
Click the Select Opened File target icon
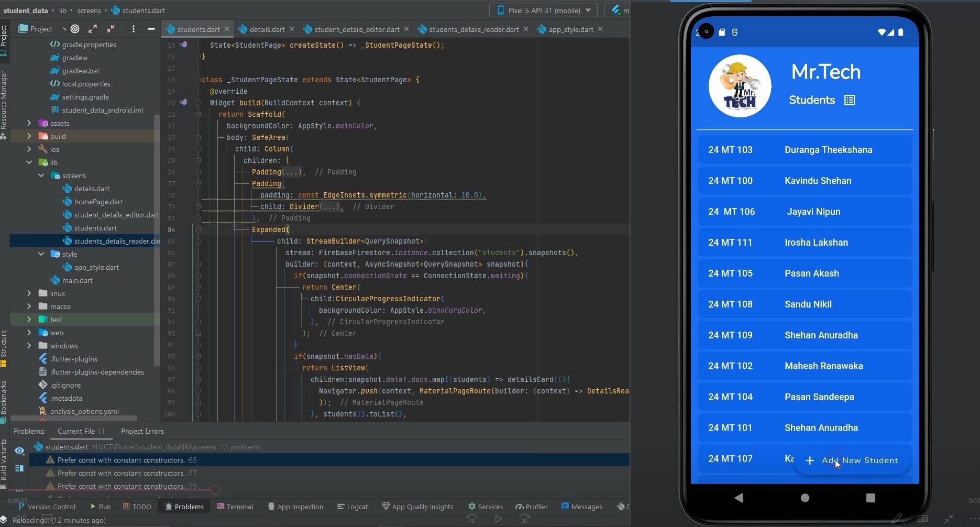pyautogui.click(x=75, y=29)
